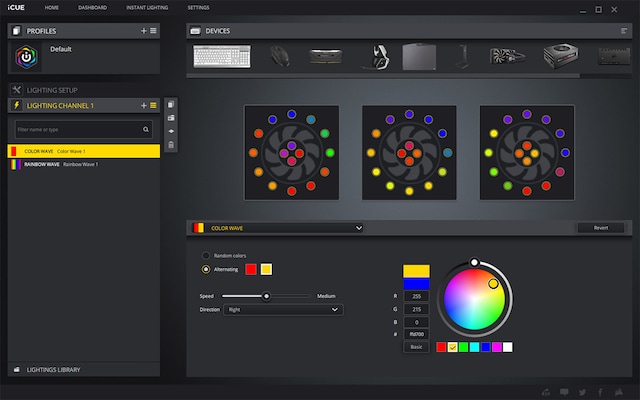Screen dimensions: 640x400
Task: Open the Dashboard tab
Action: pyautogui.click(x=95, y=8)
